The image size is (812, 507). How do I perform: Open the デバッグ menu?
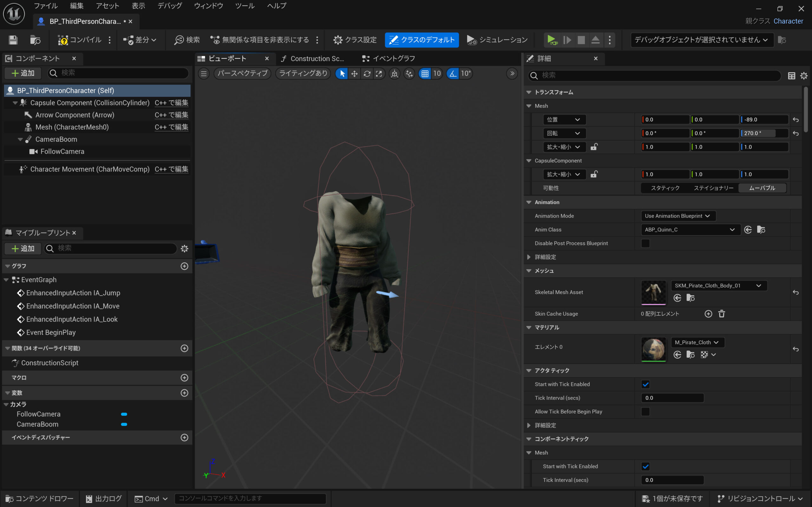[170, 6]
